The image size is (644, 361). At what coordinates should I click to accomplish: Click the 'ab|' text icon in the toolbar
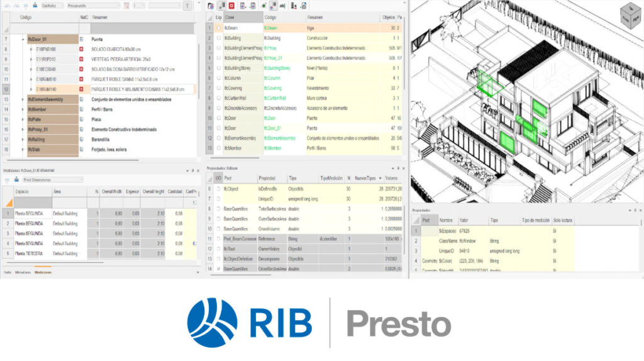point(282,6)
